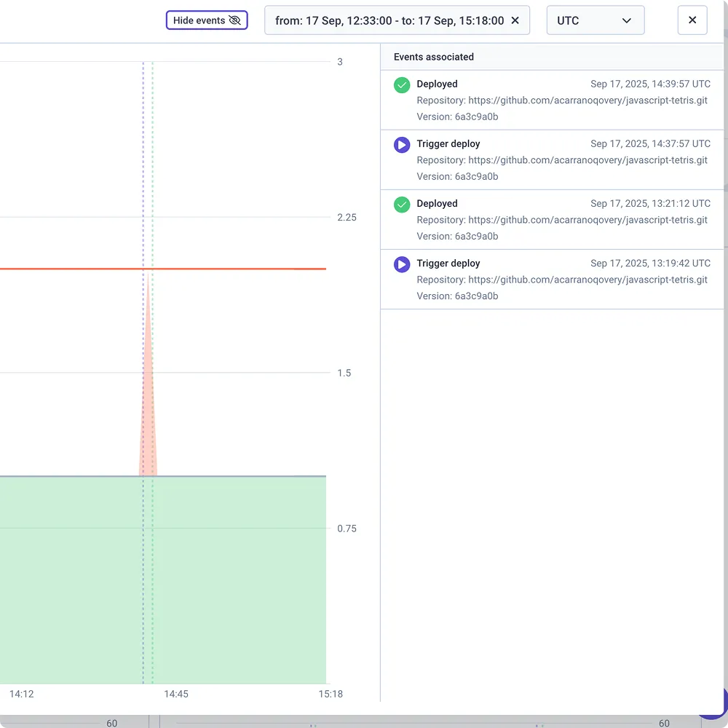Click the repository URL in the 14:37:57 Trigger deploy event
Viewport: 728px width, 728px height.
(x=587, y=160)
